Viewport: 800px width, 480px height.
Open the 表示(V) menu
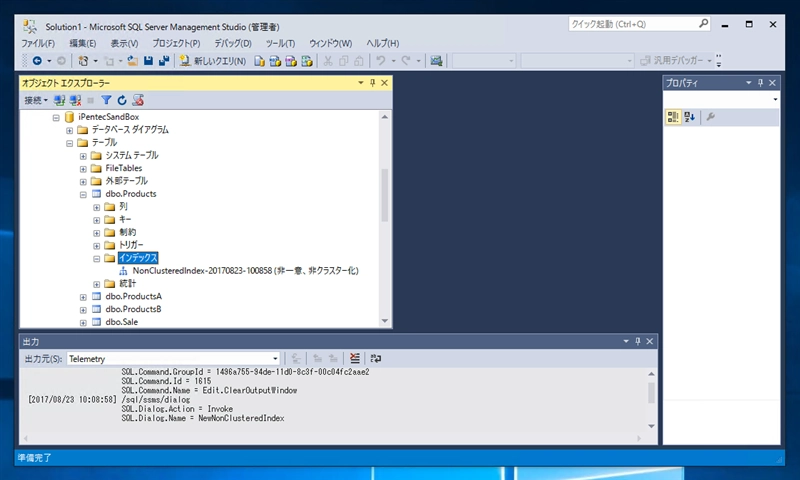tap(124, 43)
